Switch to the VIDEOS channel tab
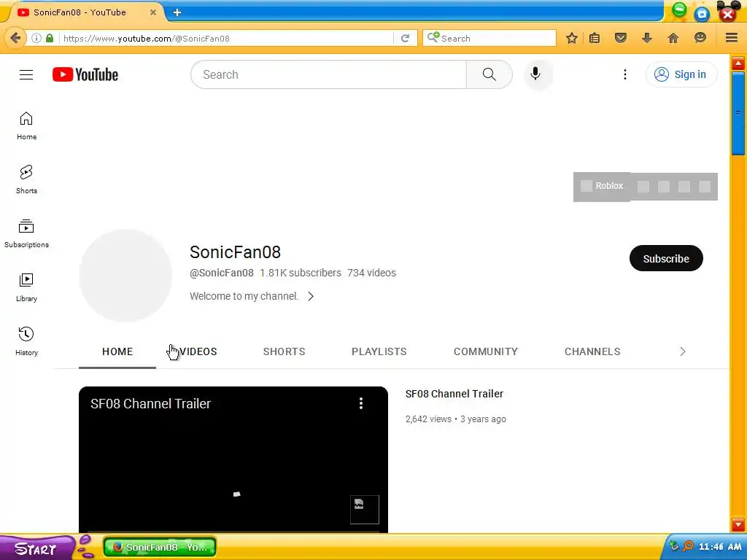 click(198, 351)
